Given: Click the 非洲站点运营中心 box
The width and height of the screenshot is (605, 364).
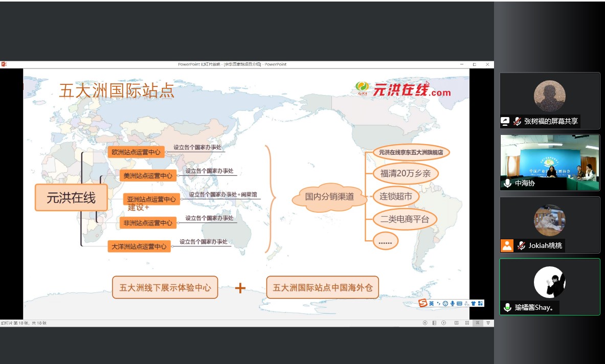Looking at the screenshot, I should pyautogui.click(x=148, y=222).
